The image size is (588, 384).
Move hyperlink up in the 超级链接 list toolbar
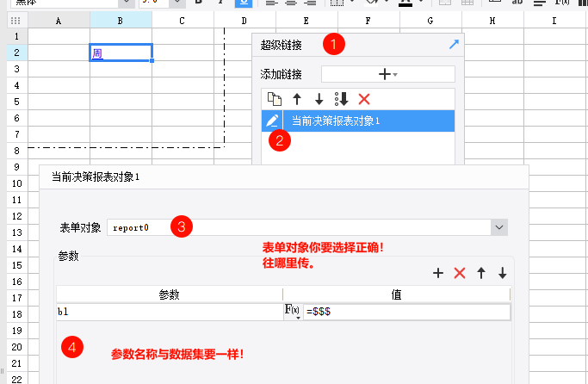pyautogui.click(x=297, y=99)
